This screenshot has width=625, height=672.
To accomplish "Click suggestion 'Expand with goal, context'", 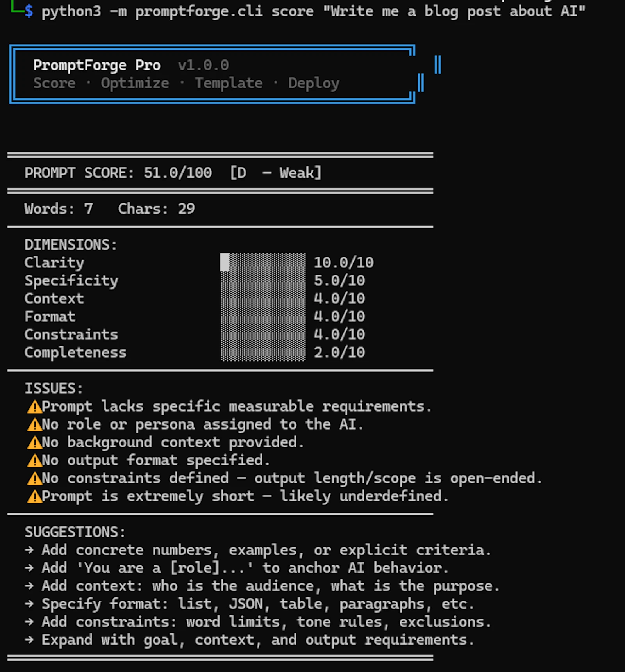I will (x=258, y=640).
